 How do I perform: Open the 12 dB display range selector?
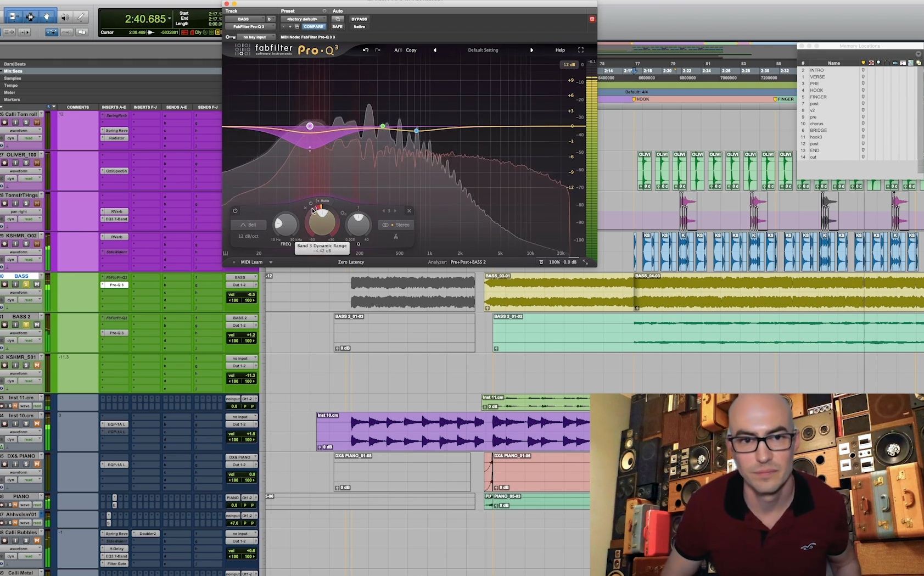(569, 65)
